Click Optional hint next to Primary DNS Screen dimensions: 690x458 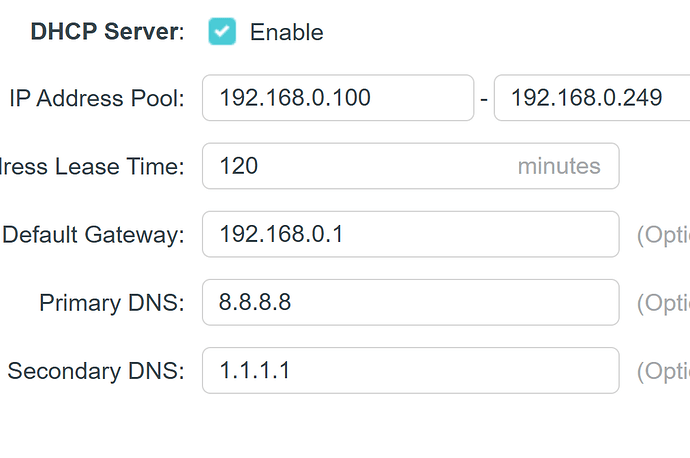[663, 303]
